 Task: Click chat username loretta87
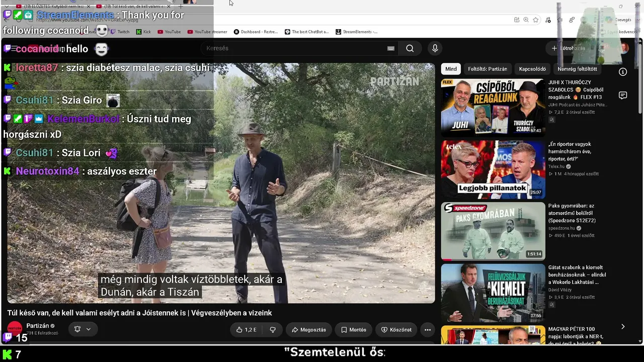(x=37, y=68)
